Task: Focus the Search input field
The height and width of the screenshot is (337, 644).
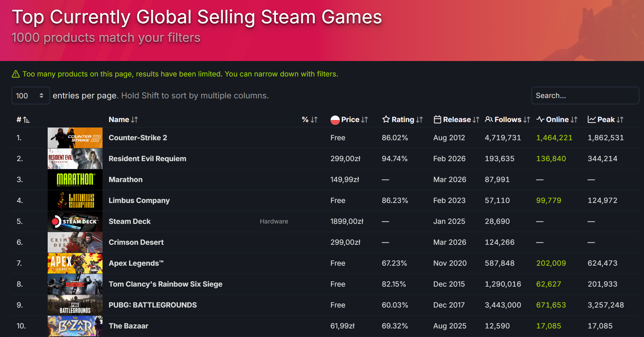Action: (x=585, y=96)
